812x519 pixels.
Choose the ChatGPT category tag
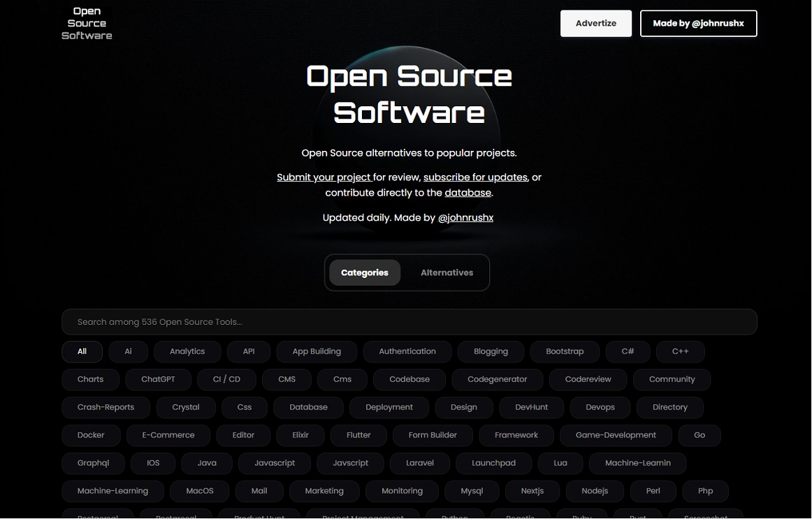158,379
